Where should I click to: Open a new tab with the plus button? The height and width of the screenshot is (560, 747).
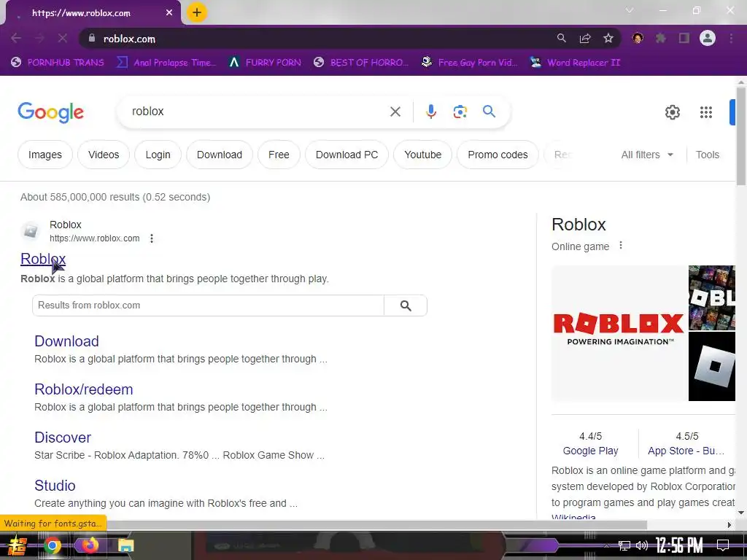click(x=197, y=12)
